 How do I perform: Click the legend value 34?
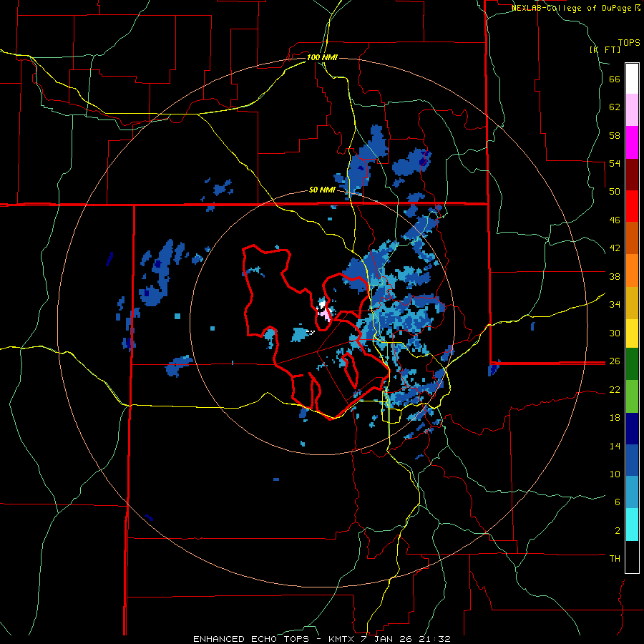pyautogui.click(x=615, y=305)
